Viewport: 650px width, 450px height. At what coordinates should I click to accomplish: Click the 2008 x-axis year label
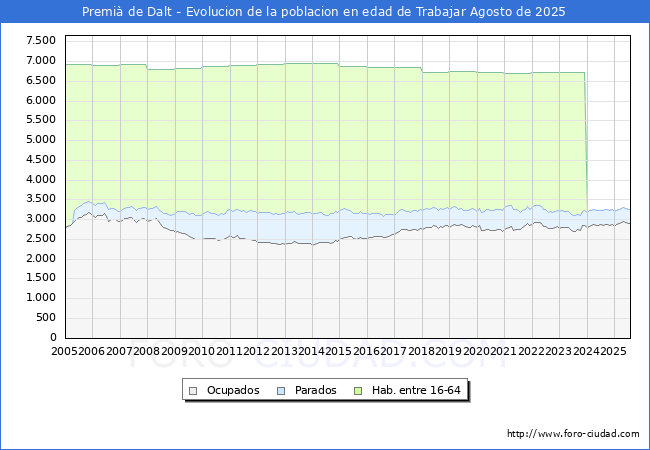pos(147,351)
